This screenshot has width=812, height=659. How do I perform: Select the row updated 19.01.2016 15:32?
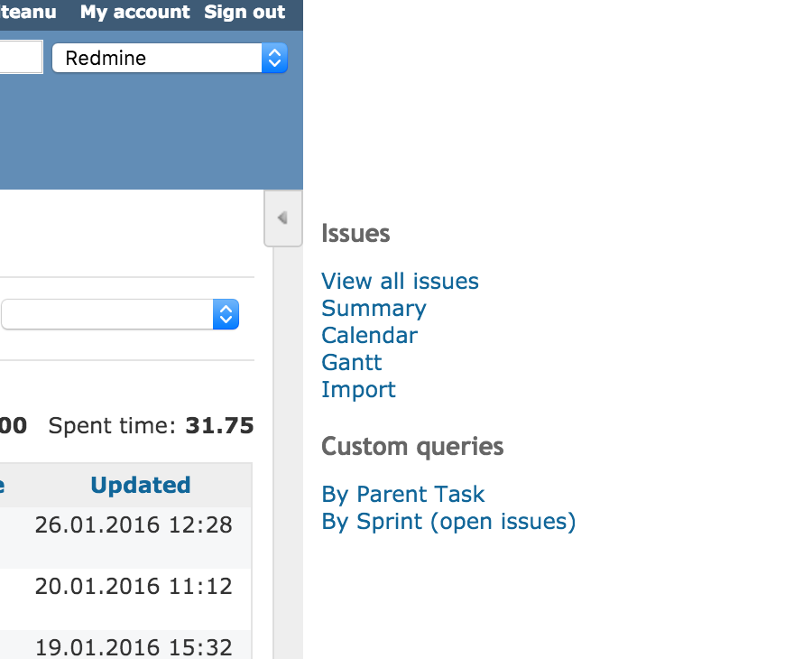pos(125,645)
